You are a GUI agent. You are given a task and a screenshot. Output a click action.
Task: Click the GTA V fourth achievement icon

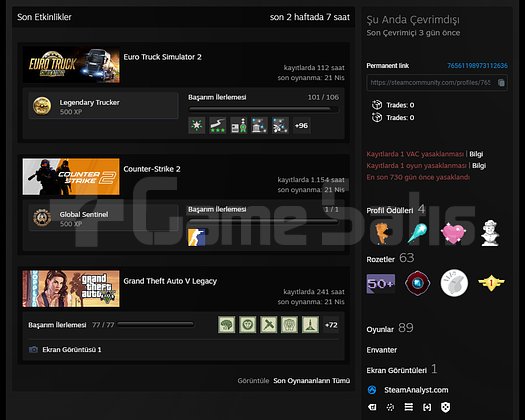289,325
